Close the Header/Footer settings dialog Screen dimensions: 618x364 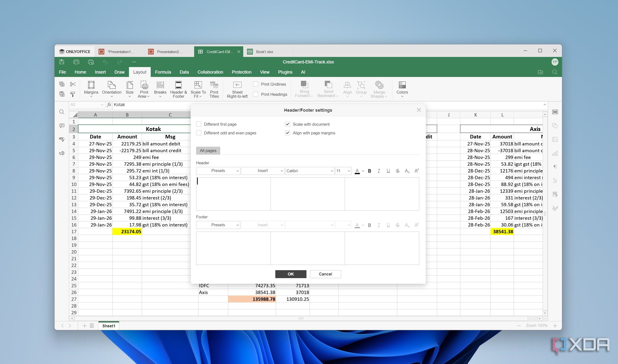419,110
